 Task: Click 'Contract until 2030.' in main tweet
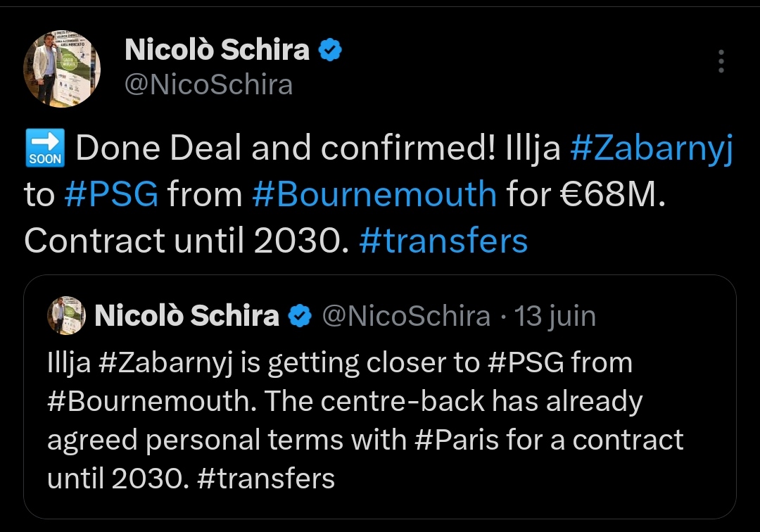point(186,241)
